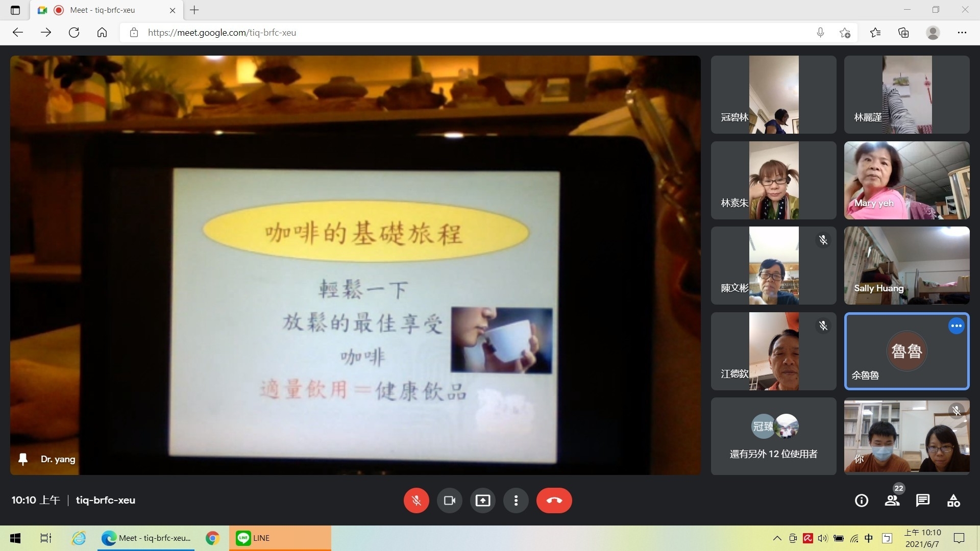Toggle the 中 input method indicator
The height and width of the screenshot is (551, 980).
(x=869, y=538)
